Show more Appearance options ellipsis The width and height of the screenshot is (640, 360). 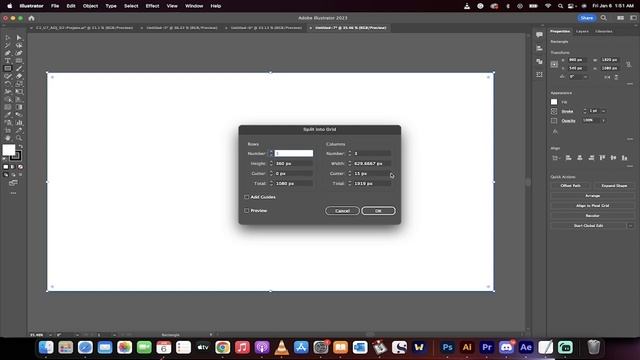(630, 139)
